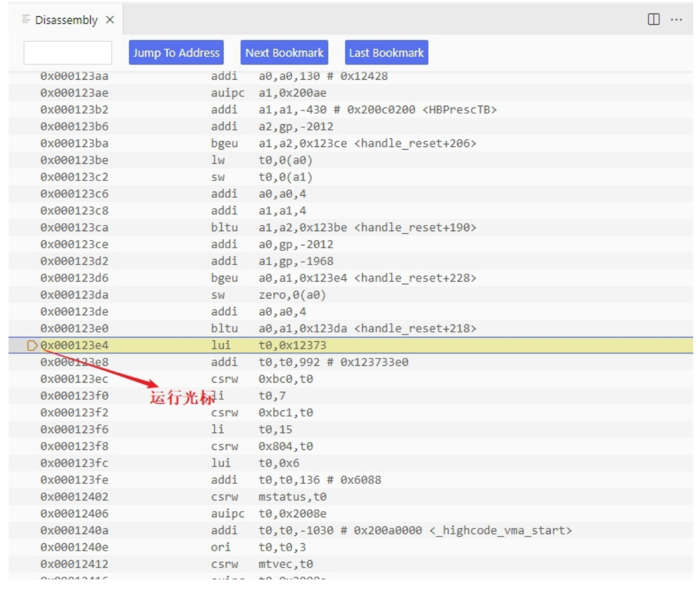The height and width of the screenshot is (589, 700).
Task: Select address 0x00012402
Action: click(75, 496)
